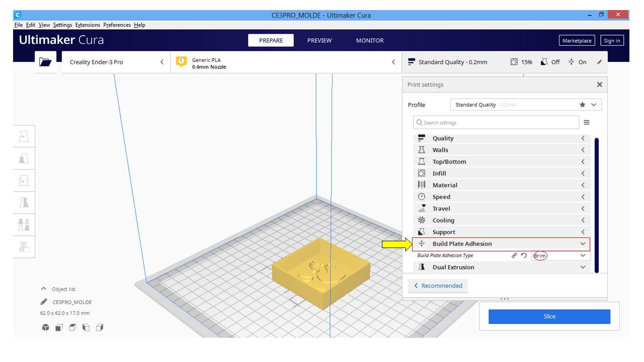Image resolution: width=644 pixels, height=362 pixels.
Task: Open the Edit menu
Action: [31, 25]
